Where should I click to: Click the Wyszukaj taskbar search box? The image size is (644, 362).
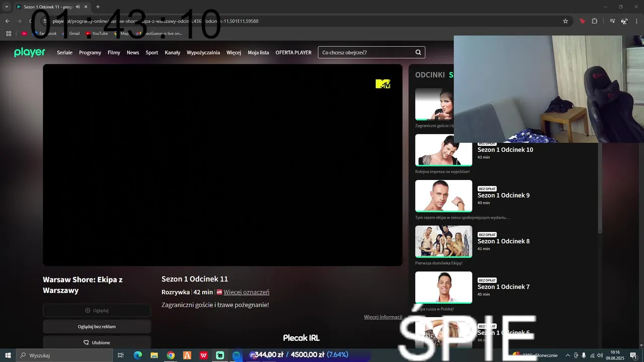tap(64, 355)
